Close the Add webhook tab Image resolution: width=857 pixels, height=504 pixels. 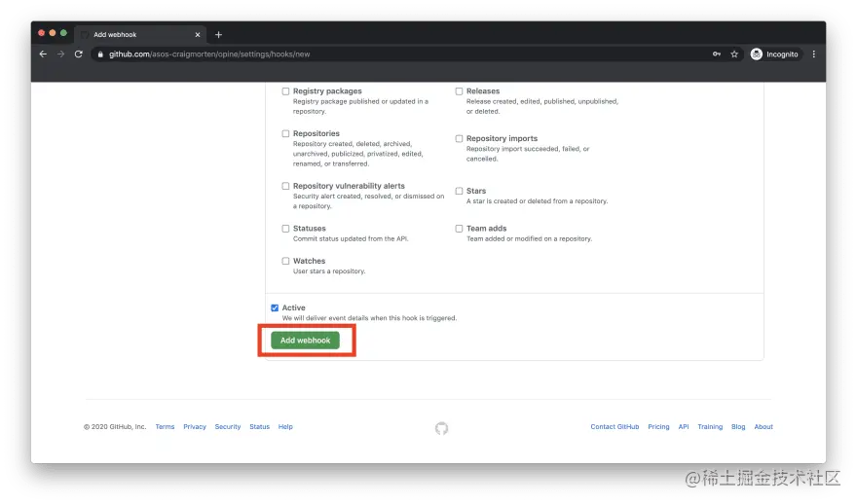[198, 34]
